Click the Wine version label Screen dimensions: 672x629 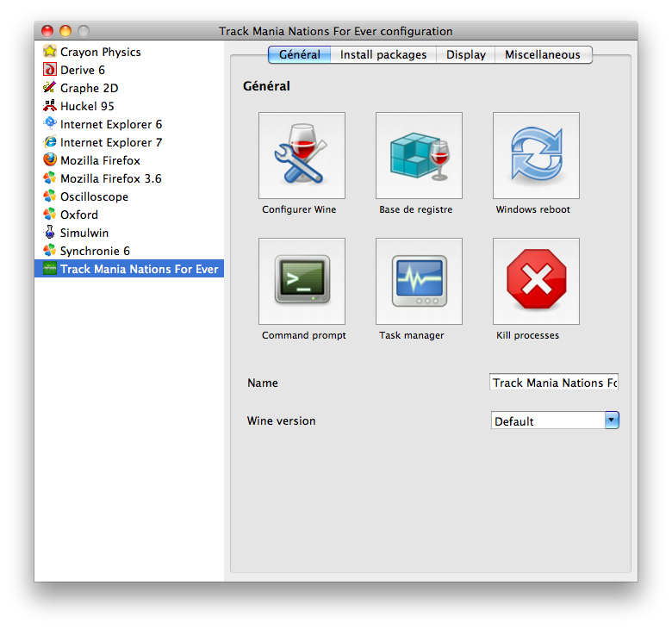281,420
